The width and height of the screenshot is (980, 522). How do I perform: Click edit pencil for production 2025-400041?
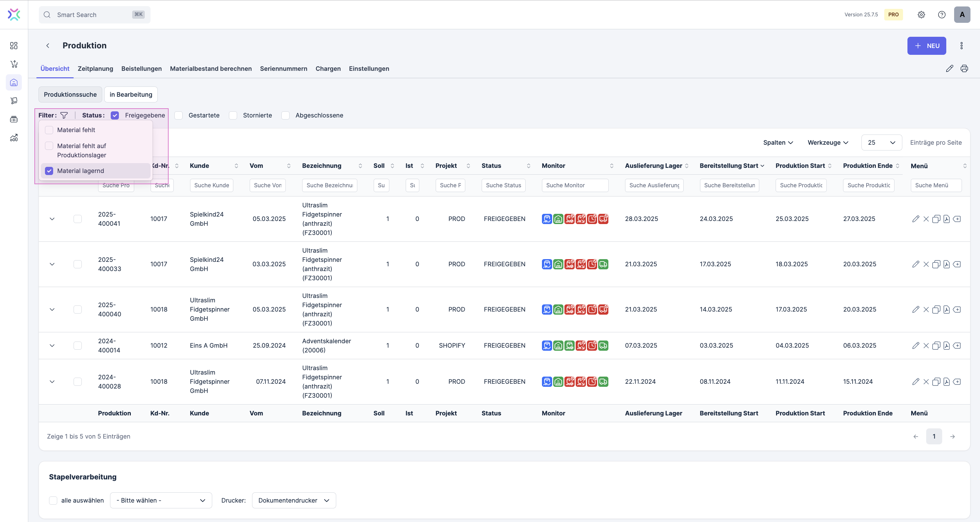click(x=915, y=219)
